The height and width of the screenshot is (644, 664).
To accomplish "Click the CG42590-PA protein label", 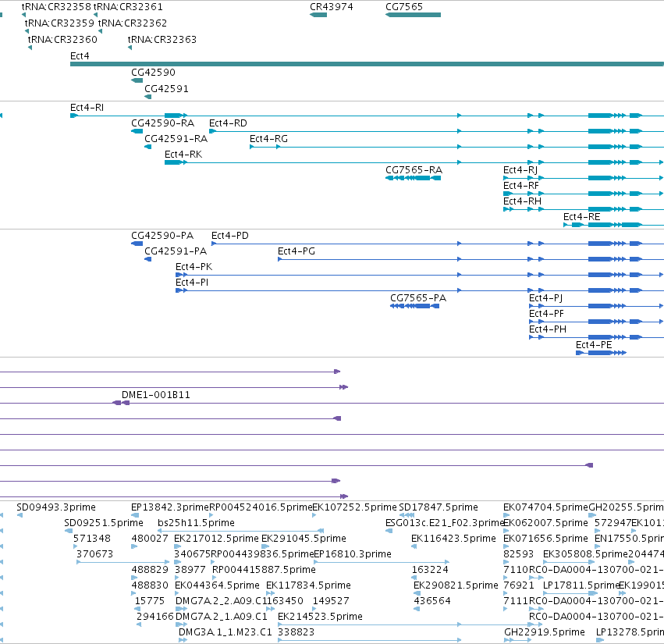I will (162, 236).
